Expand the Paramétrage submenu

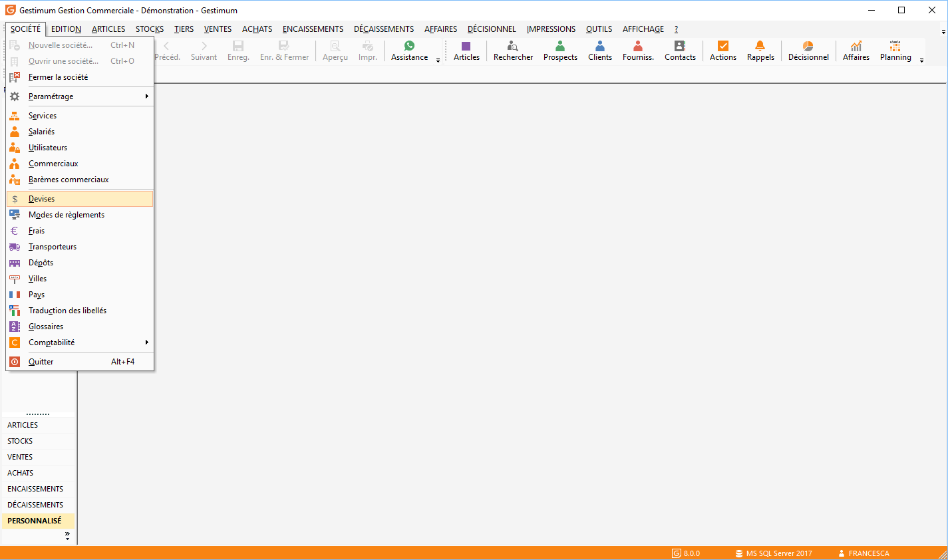[80, 96]
